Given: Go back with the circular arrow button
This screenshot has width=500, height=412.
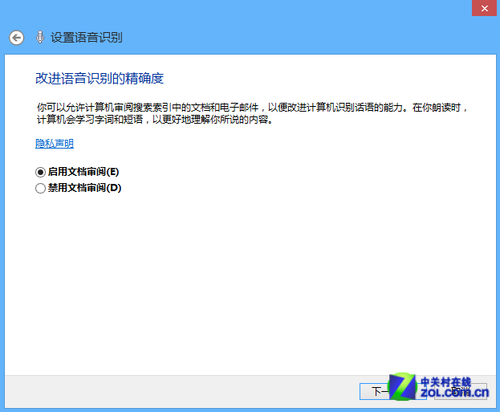Looking at the screenshot, I should tap(16, 38).
